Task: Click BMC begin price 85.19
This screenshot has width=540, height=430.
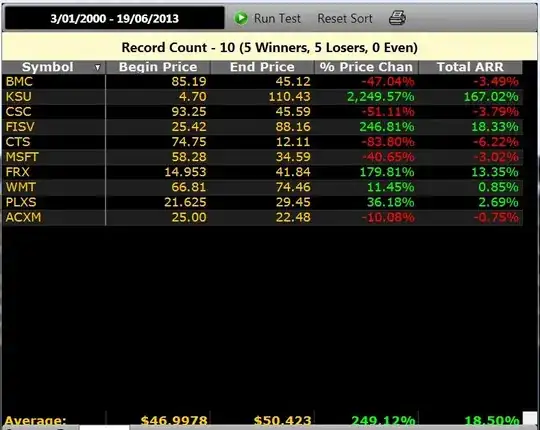Action: click(x=189, y=82)
